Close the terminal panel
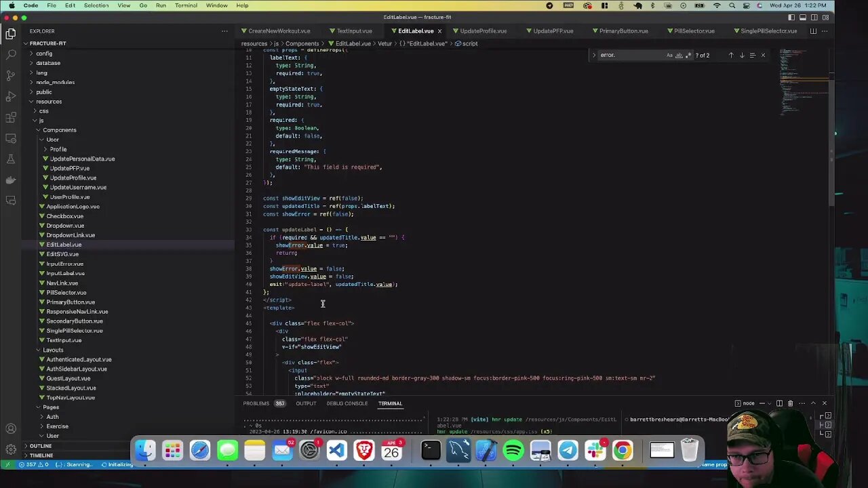This screenshot has height=488, width=868. 825,403
